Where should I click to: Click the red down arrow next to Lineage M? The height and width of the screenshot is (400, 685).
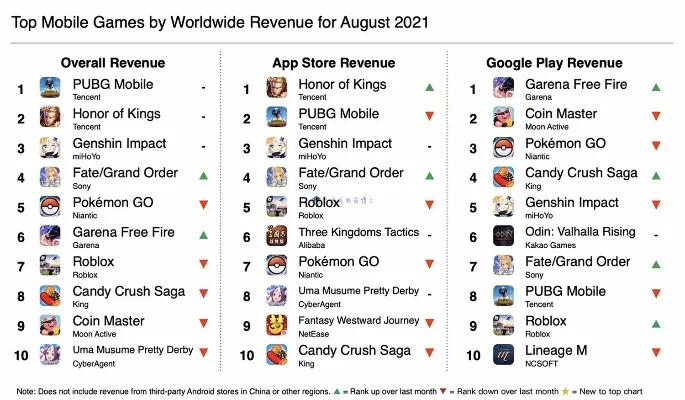click(656, 353)
